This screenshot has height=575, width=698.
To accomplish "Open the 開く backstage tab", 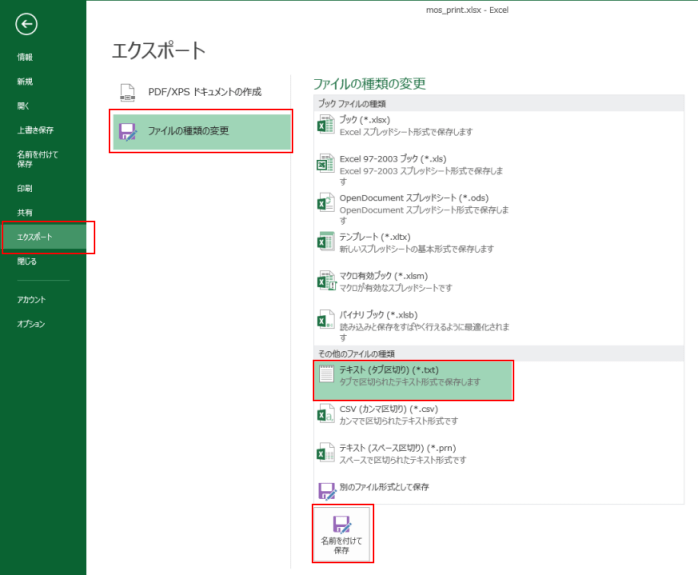I will [x=23, y=106].
